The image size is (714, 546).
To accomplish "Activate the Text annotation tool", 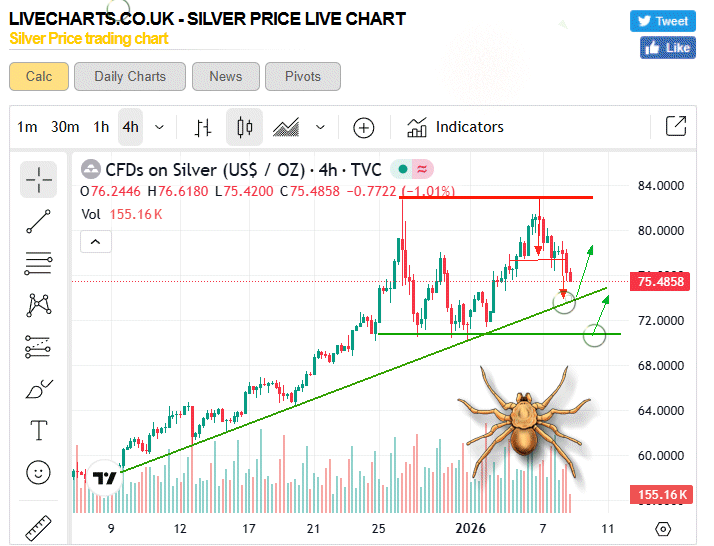I will (39, 430).
